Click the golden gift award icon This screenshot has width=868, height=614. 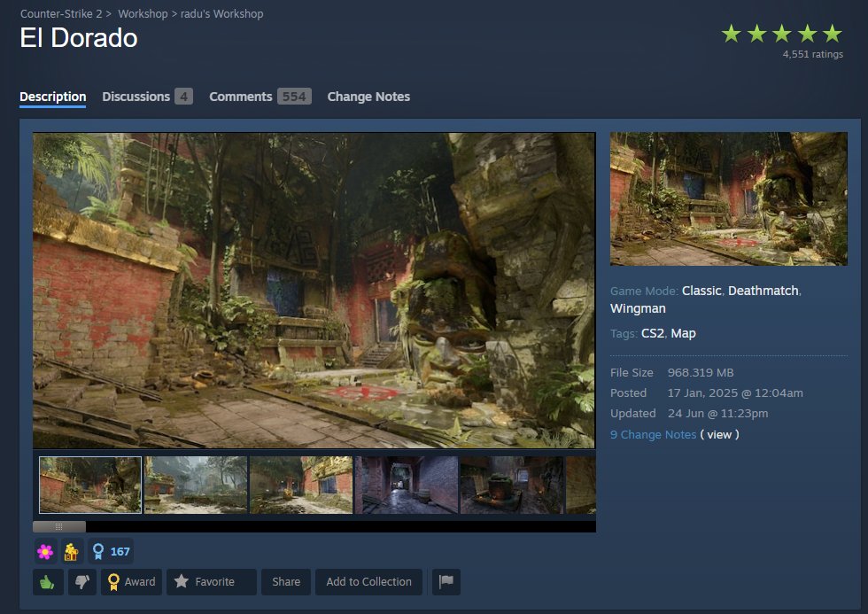72,551
